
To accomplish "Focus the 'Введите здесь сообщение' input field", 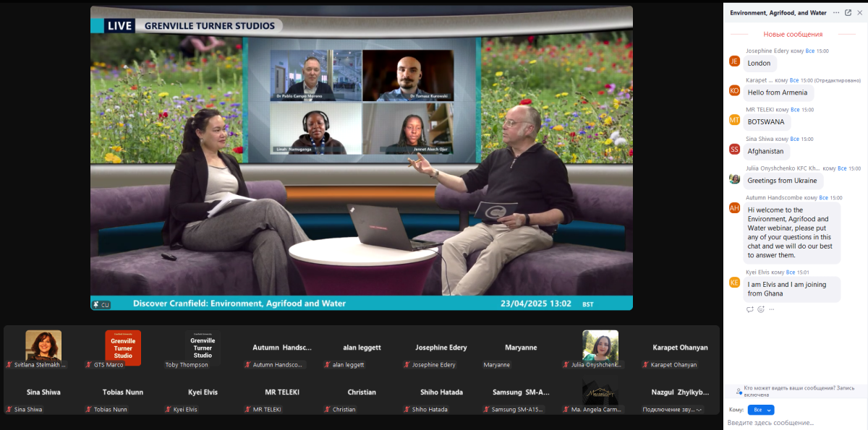I will (x=792, y=422).
